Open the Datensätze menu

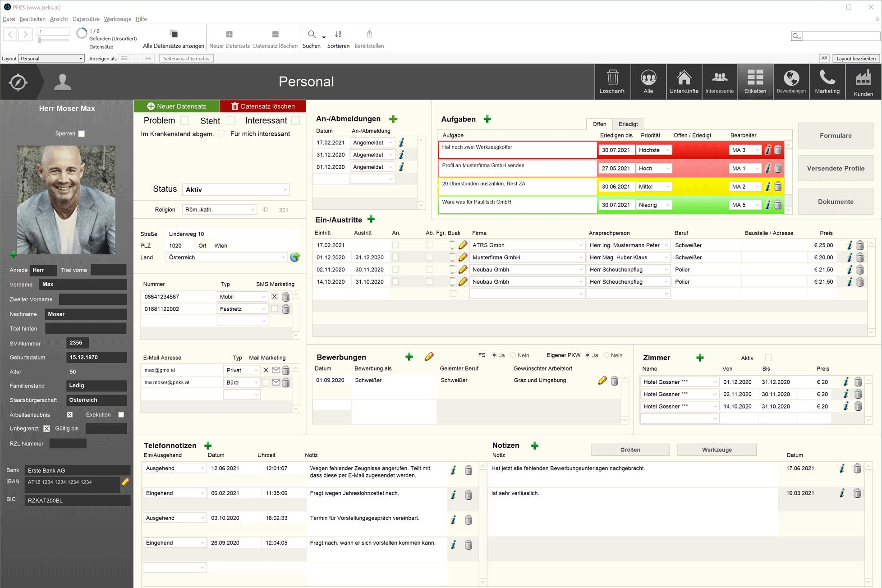click(86, 19)
